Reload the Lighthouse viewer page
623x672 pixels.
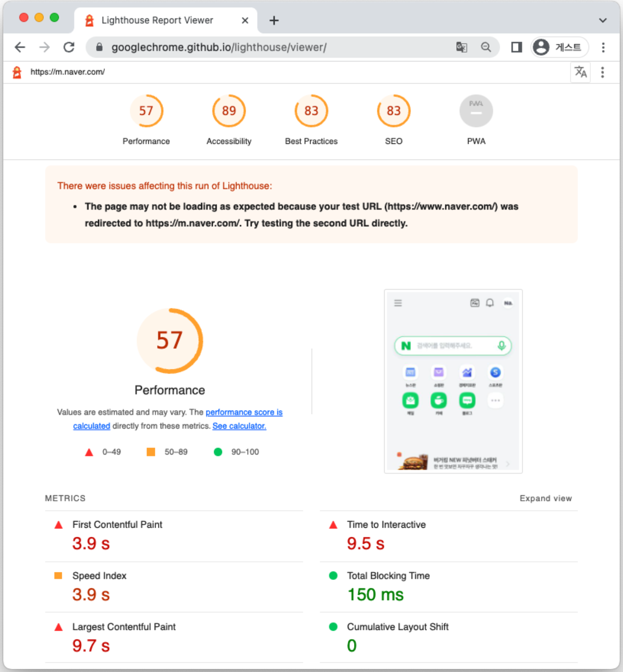point(69,47)
